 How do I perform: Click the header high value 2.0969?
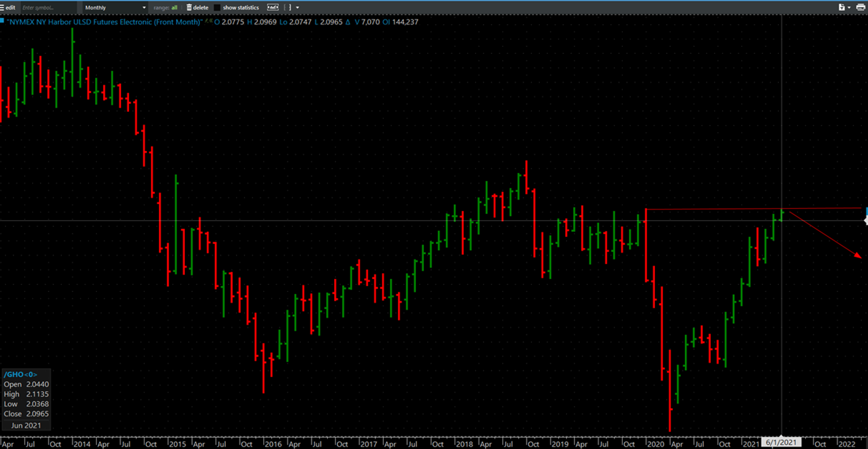265,22
